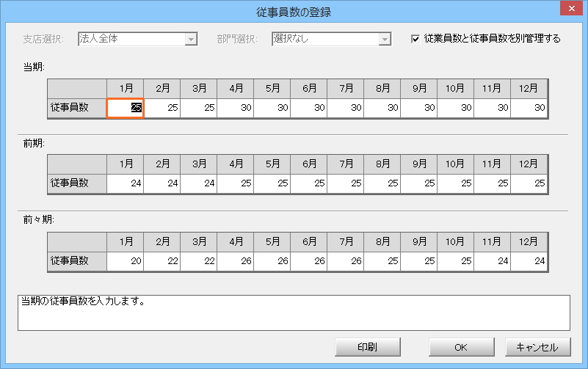Select 前期 12月 従事員数 cell

529,183
